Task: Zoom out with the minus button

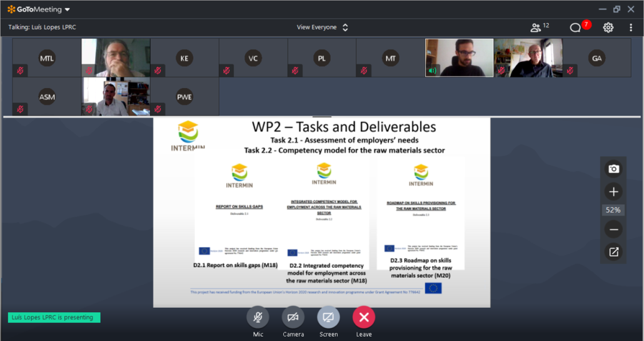Action: tap(613, 229)
